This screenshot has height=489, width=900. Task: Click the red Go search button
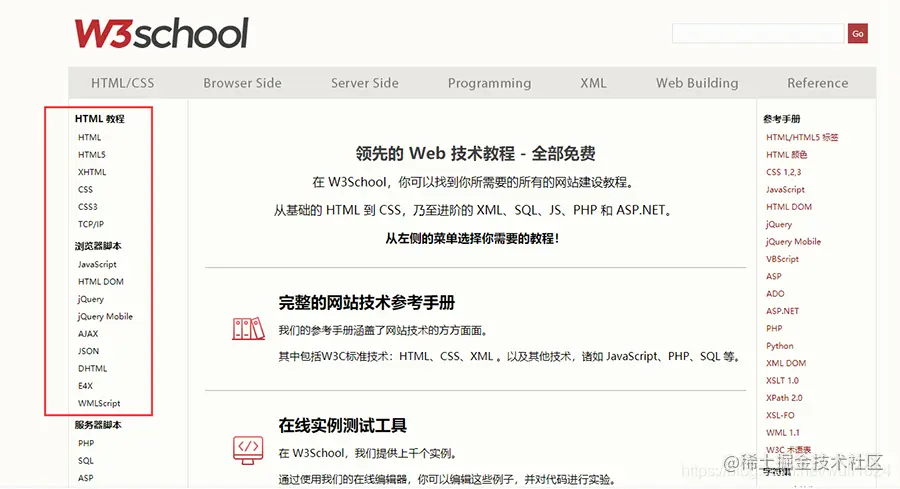[858, 34]
